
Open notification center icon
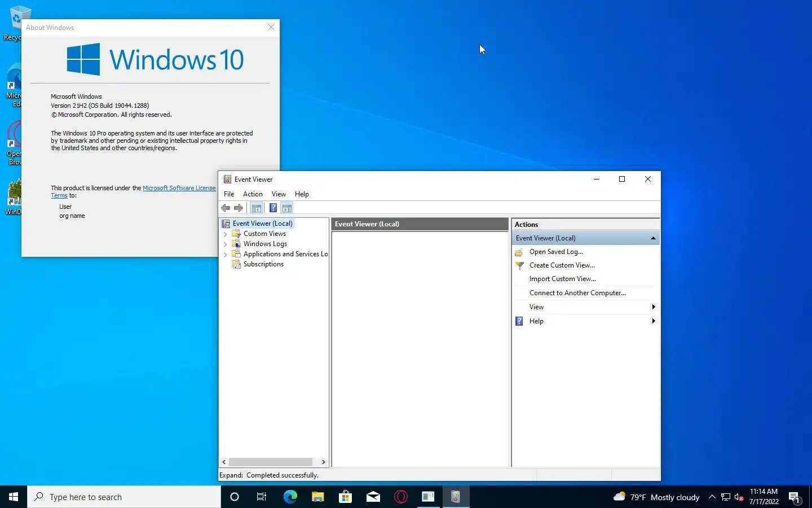click(795, 497)
